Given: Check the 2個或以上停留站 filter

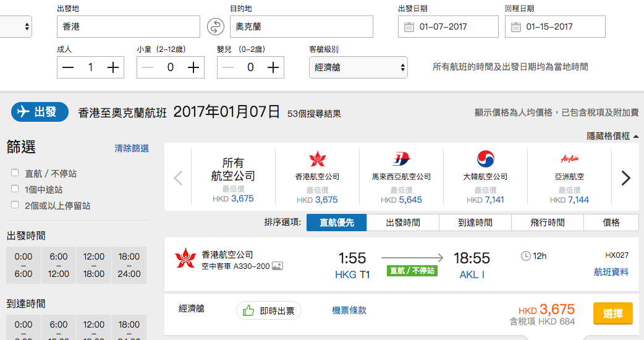Looking at the screenshot, I should [15, 205].
